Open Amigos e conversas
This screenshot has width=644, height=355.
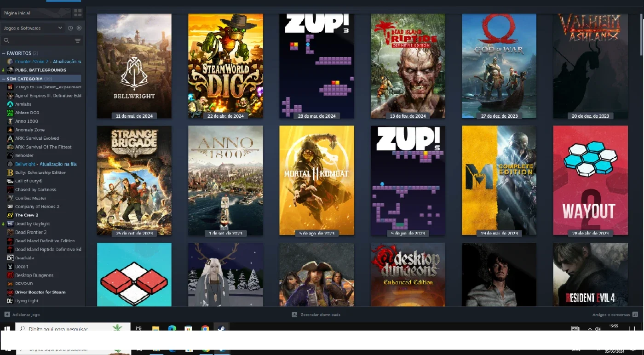click(611, 315)
